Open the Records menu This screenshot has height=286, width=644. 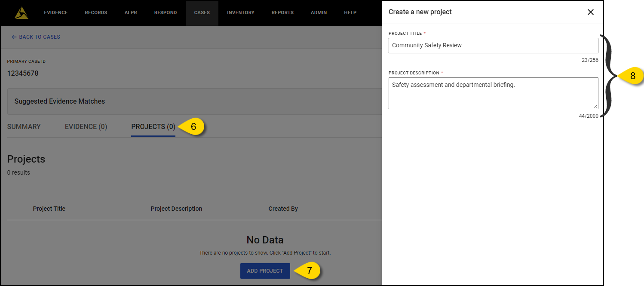point(96,13)
